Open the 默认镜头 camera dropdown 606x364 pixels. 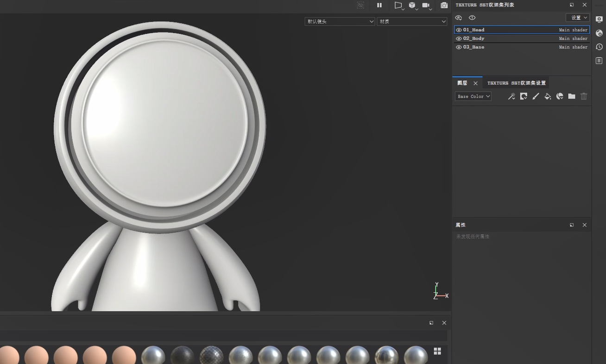pos(340,21)
